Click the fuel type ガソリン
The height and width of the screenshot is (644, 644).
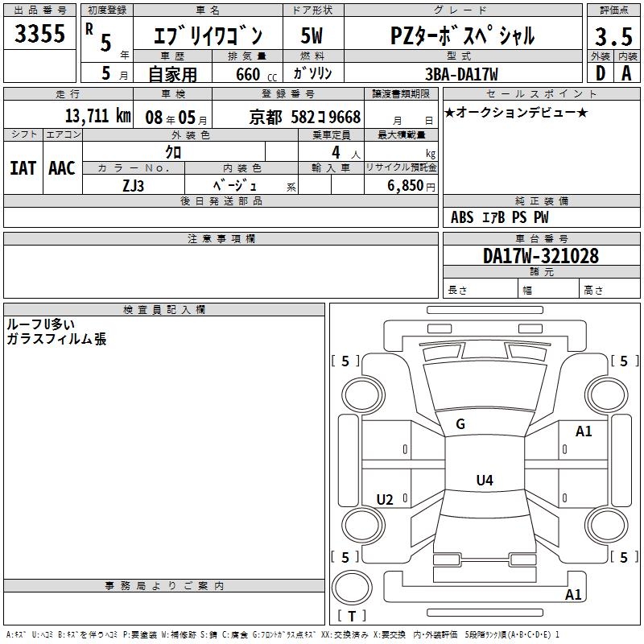pyautogui.click(x=312, y=73)
